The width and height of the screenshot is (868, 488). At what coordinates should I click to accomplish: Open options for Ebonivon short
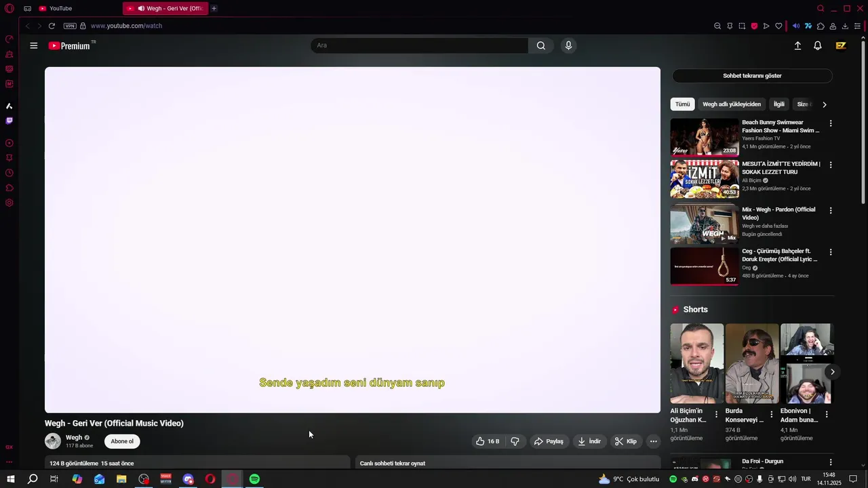[826, 414]
